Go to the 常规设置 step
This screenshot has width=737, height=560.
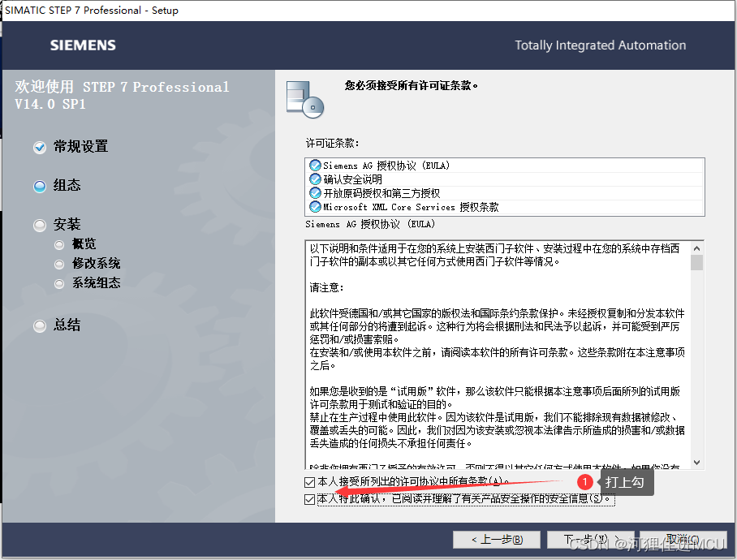[x=80, y=147]
